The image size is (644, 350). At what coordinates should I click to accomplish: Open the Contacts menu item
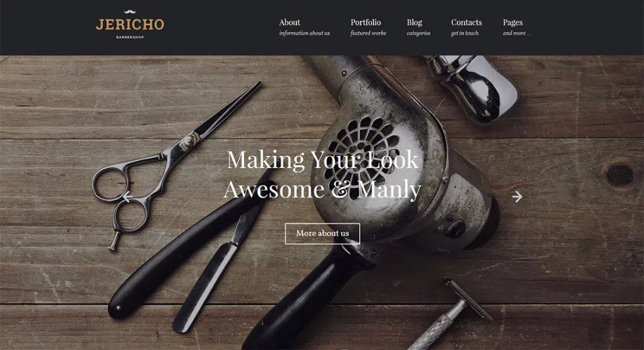(466, 22)
